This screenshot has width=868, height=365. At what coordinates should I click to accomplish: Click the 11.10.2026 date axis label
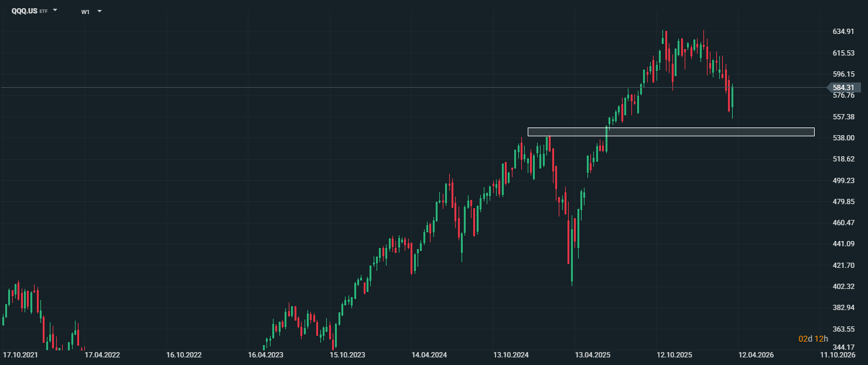tap(838, 355)
